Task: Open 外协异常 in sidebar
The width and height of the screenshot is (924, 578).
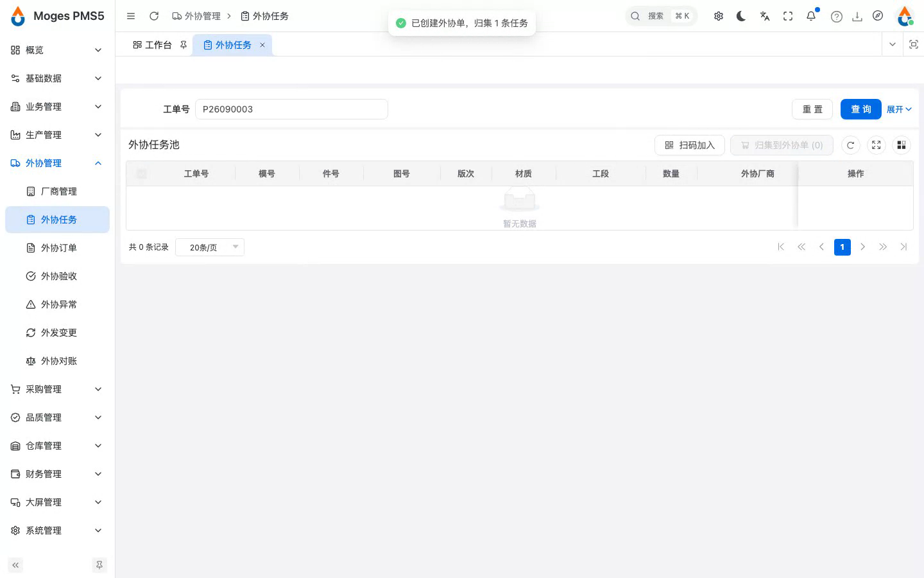Action: (57, 304)
